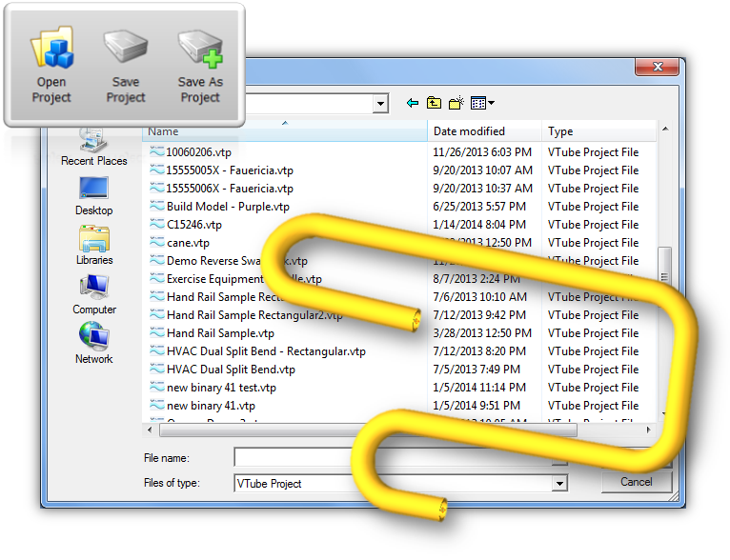Image resolution: width=730 pixels, height=560 pixels.
Task: Click the Save As Project icon
Action: click(200, 65)
